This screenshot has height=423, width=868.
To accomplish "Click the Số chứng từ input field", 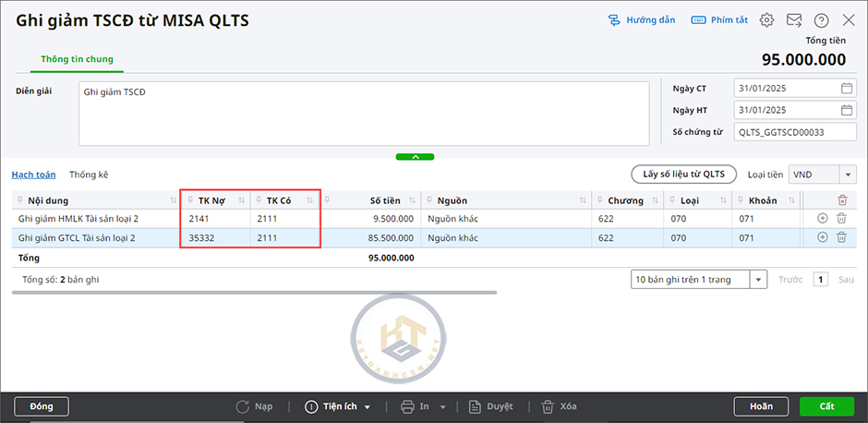I will 794,132.
